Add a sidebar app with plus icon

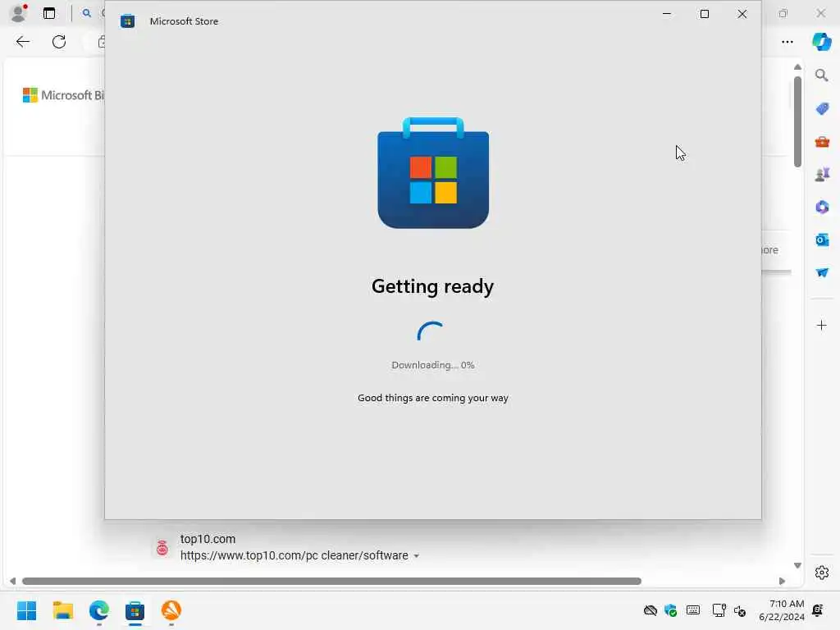tap(822, 325)
